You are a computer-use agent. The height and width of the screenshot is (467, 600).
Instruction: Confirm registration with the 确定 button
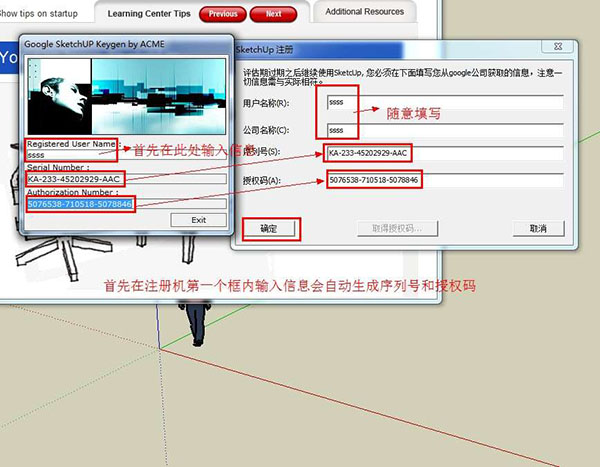pos(269,229)
